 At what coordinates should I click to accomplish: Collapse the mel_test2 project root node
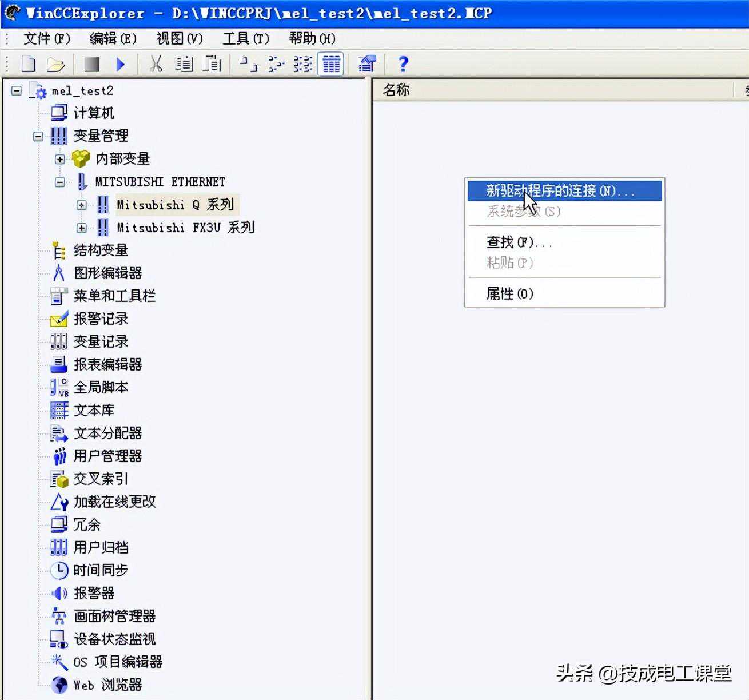17,90
